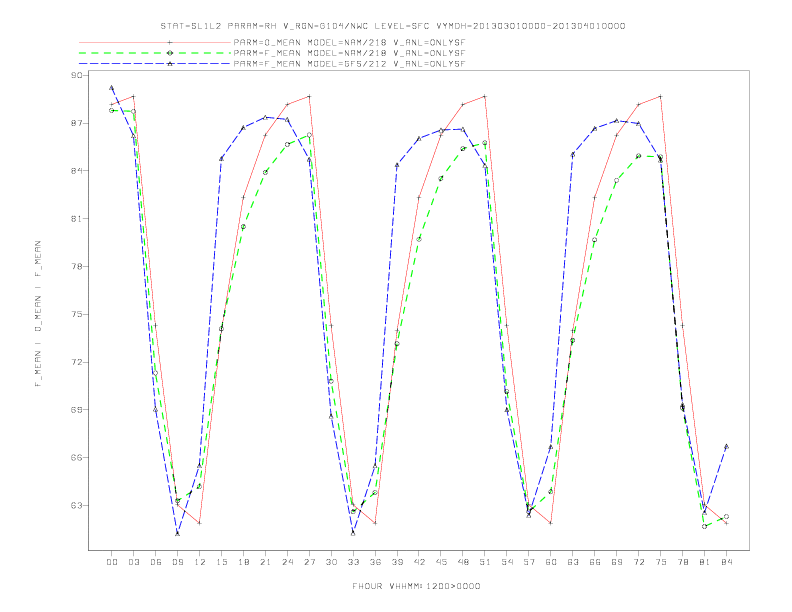The width and height of the screenshot is (792, 612).
Task: Click y-axis tick label 75
Action: coord(77,314)
